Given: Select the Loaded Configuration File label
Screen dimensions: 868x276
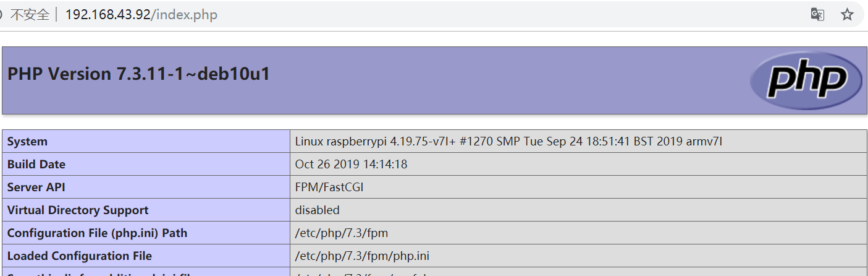Looking at the screenshot, I should tap(80, 256).
